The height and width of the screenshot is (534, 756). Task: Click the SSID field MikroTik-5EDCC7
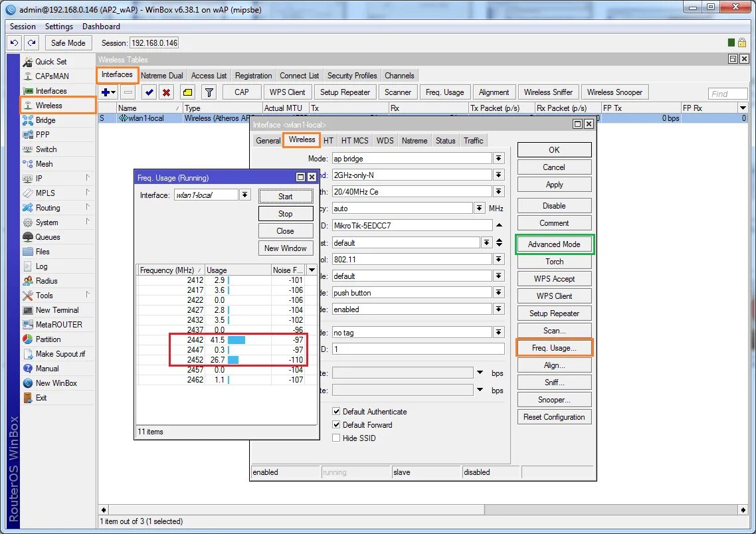(x=413, y=225)
